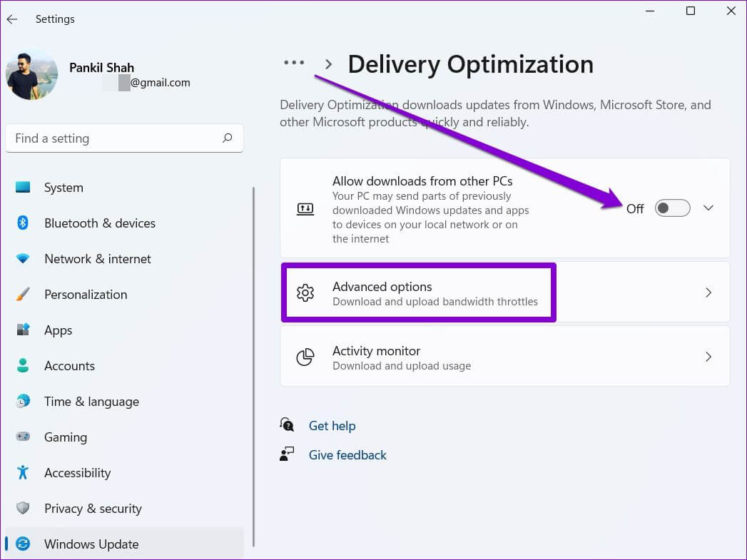The image size is (747, 560).
Task: Click the Give feedback link
Action: point(347,454)
